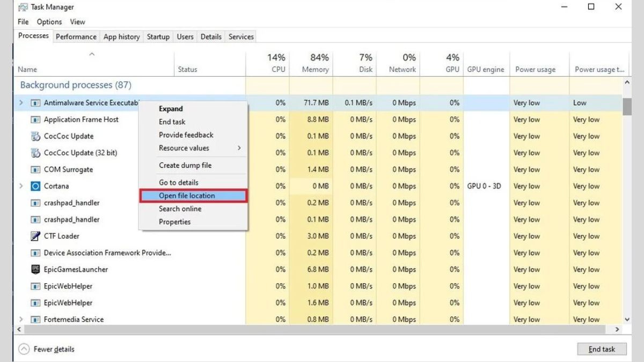This screenshot has height=362, width=644.
Task: Switch to the Performance tab
Action: click(76, 36)
